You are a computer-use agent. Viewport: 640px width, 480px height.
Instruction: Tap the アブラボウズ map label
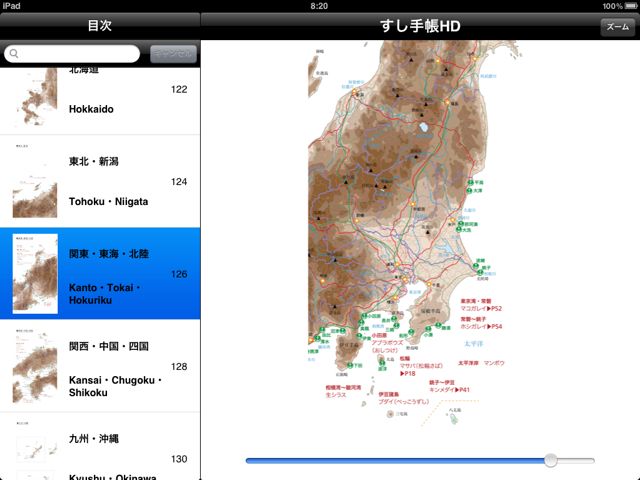(387, 343)
